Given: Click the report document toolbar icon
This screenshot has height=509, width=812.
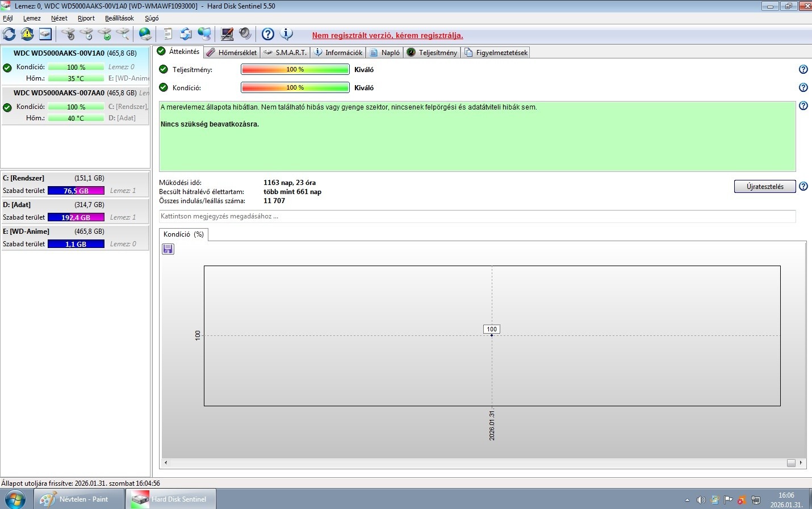Looking at the screenshot, I should pos(168,34).
